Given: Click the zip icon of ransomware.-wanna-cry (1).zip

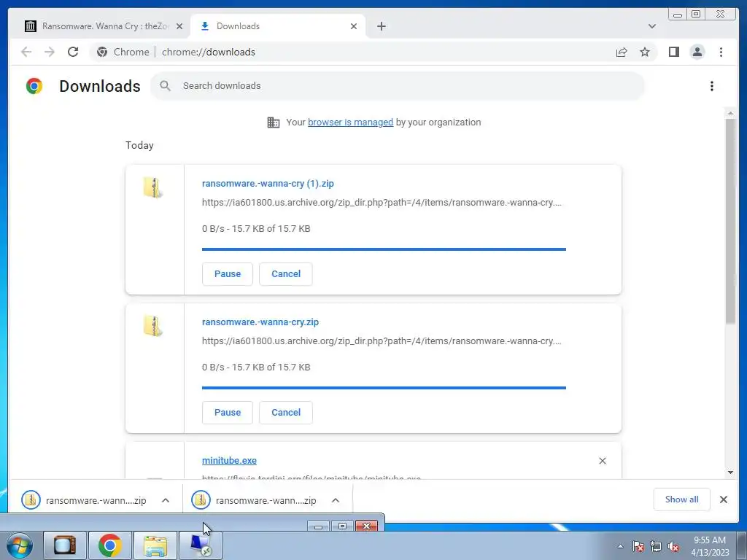Looking at the screenshot, I should [x=153, y=187].
